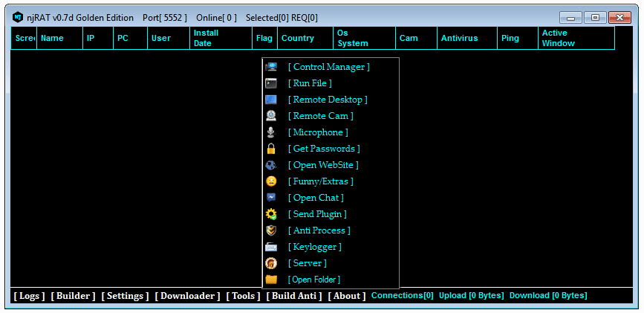Click the Upload [0 Bytes] status text
Screen dimensions: 644x313
pos(472,295)
